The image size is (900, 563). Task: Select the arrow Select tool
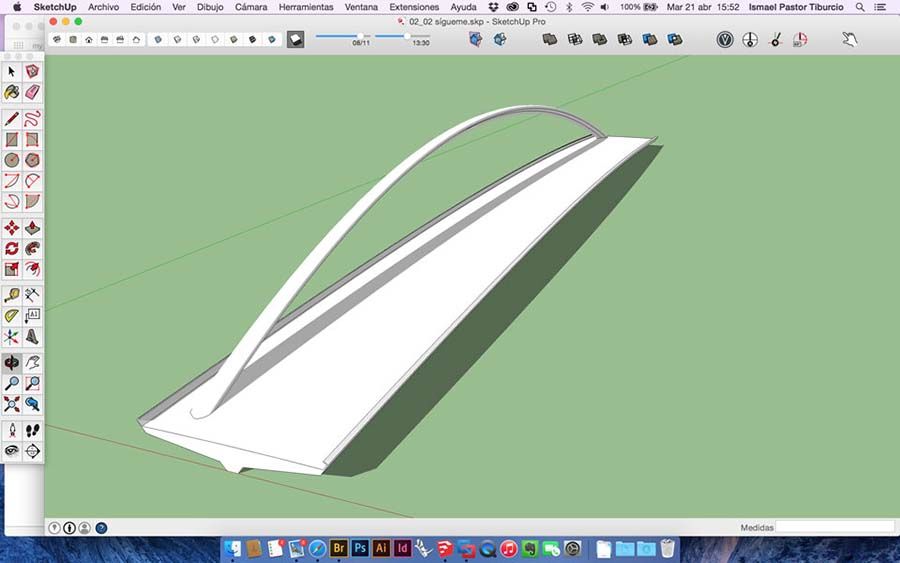click(11, 71)
